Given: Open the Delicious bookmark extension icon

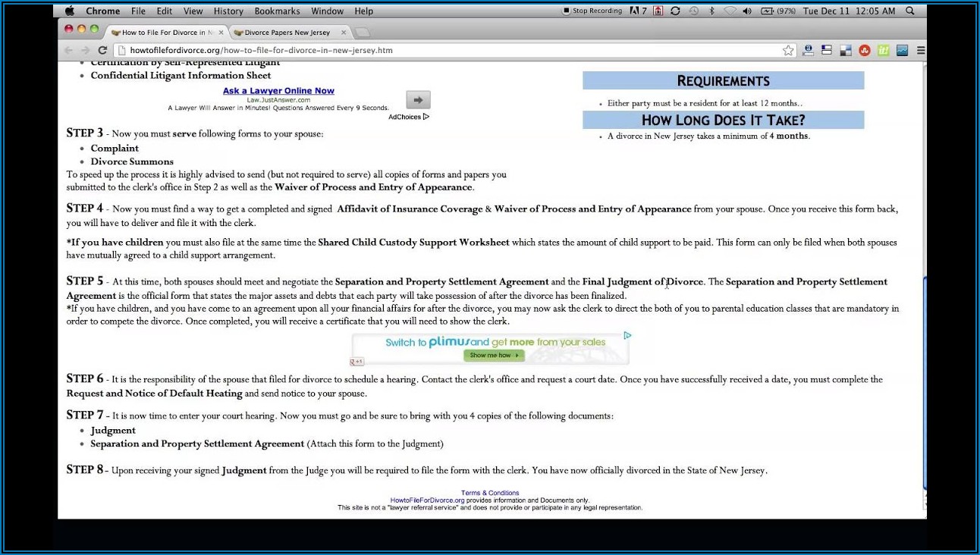Looking at the screenshot, I should tap(845, 51).
